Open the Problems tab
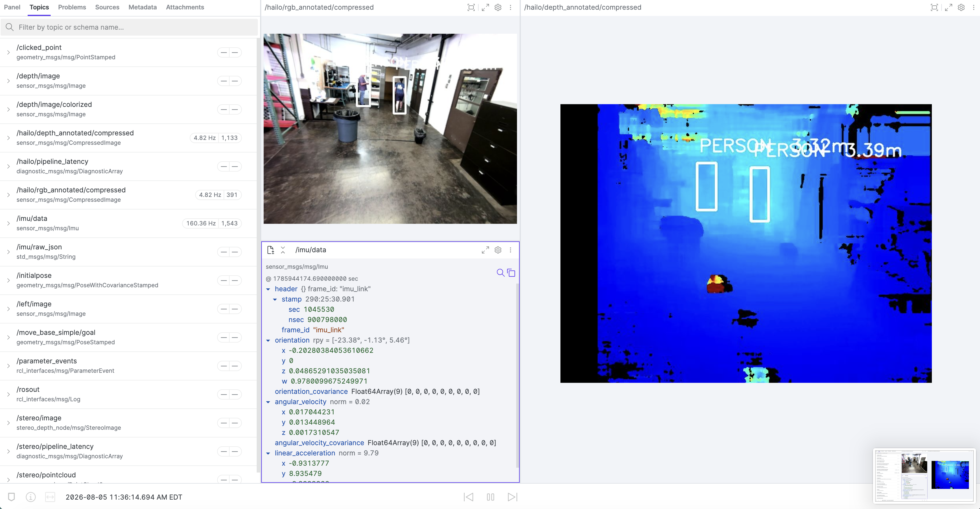Viewport: 980px width, 509px height. [72, 7]
